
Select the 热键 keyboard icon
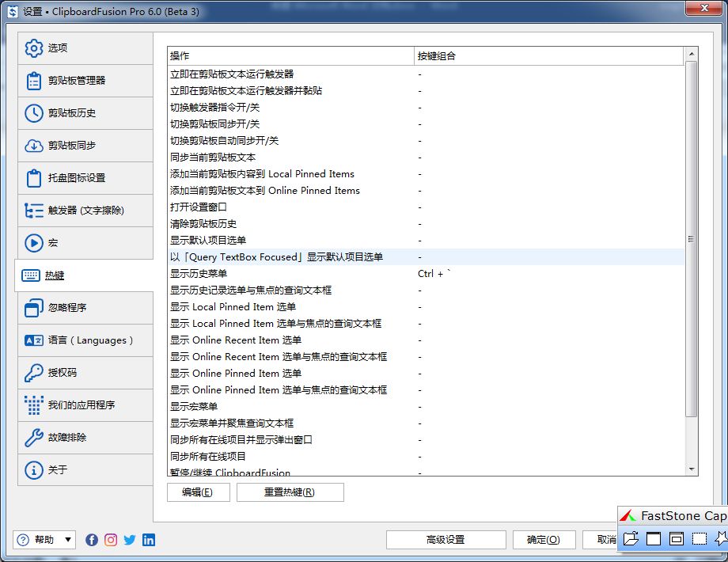(31, 275)
